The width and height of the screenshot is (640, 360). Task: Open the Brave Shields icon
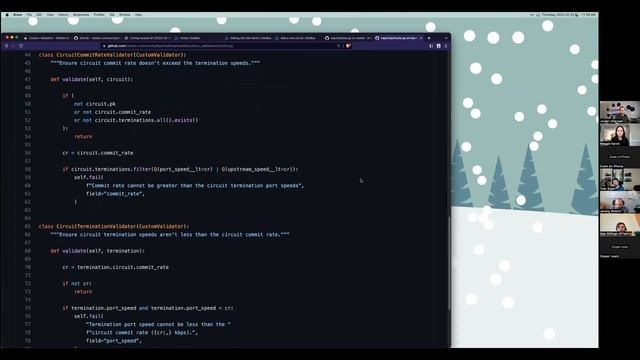[x=348, y=46]
